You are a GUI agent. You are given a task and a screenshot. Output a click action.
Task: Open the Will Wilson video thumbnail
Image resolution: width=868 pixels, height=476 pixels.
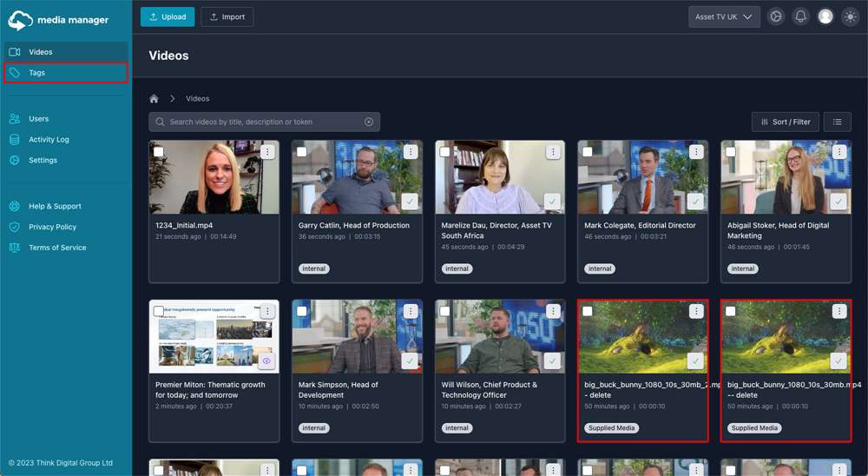click(x=500, y=337)
